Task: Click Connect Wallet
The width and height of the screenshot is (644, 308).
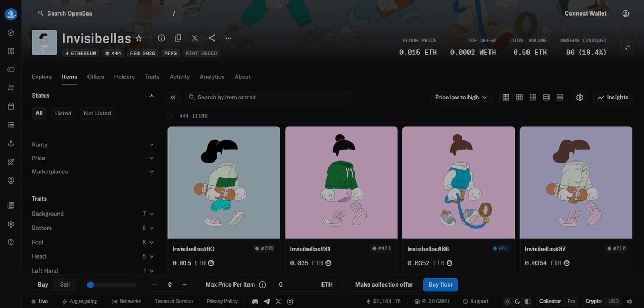Action: (586, 13)
